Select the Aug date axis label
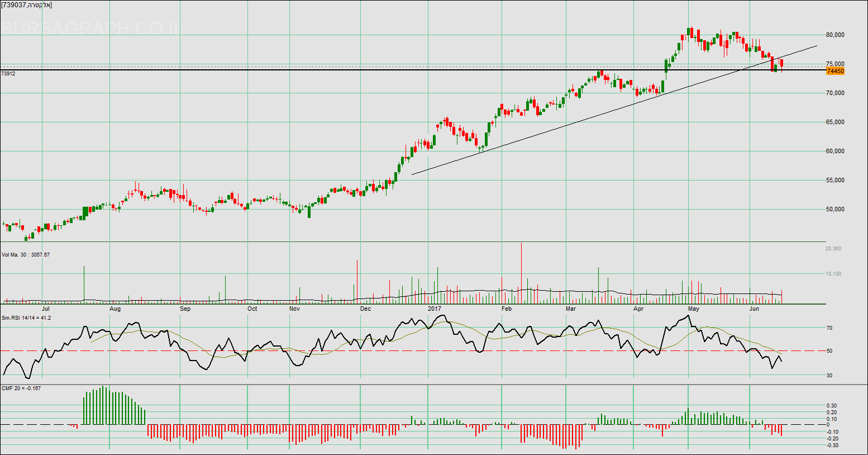 pos(115,309)
